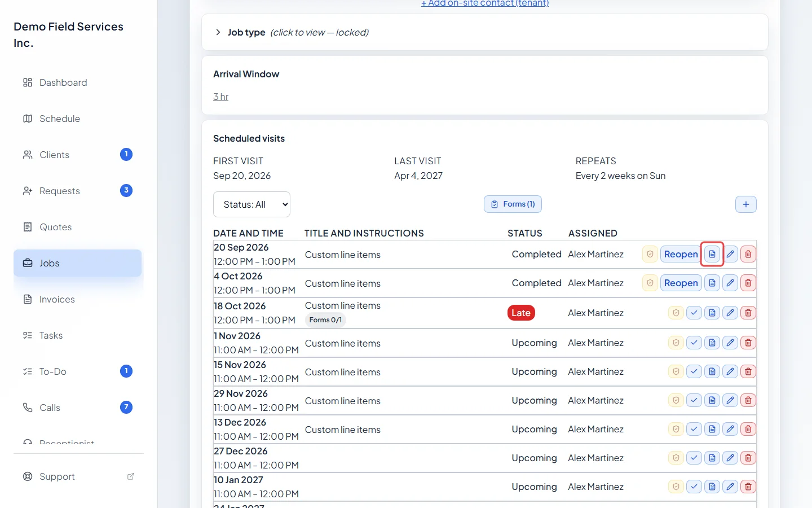This screenshot has width=812, height=508.
Task: Delete the 10 Jan 2027 visit
Action: (748, 487)
